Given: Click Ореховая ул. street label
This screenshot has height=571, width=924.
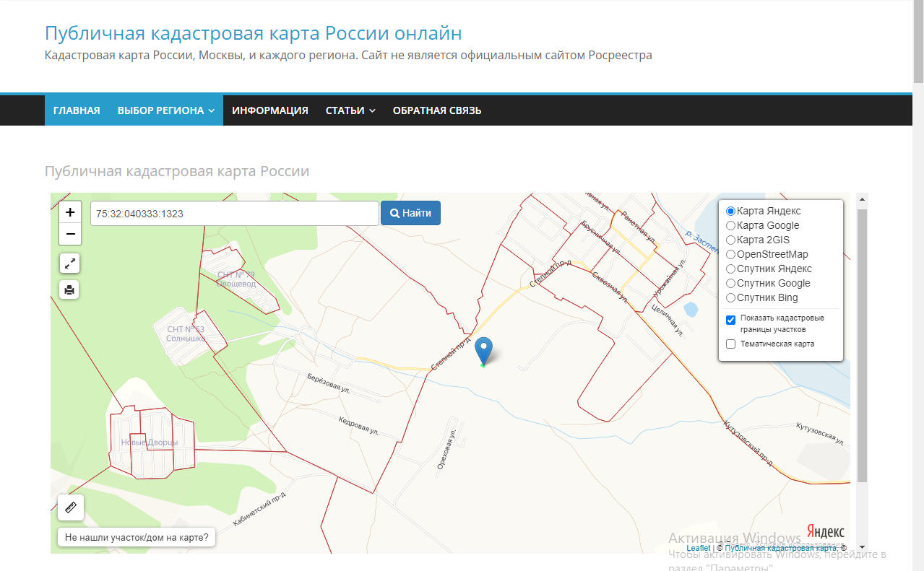Looking at the screenshot, I should [445, 450].
